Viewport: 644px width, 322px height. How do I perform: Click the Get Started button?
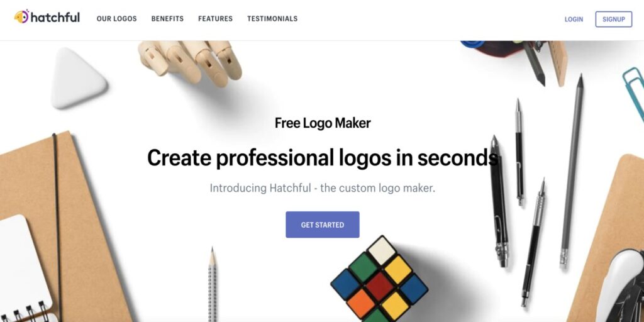[x=323, y=225]
